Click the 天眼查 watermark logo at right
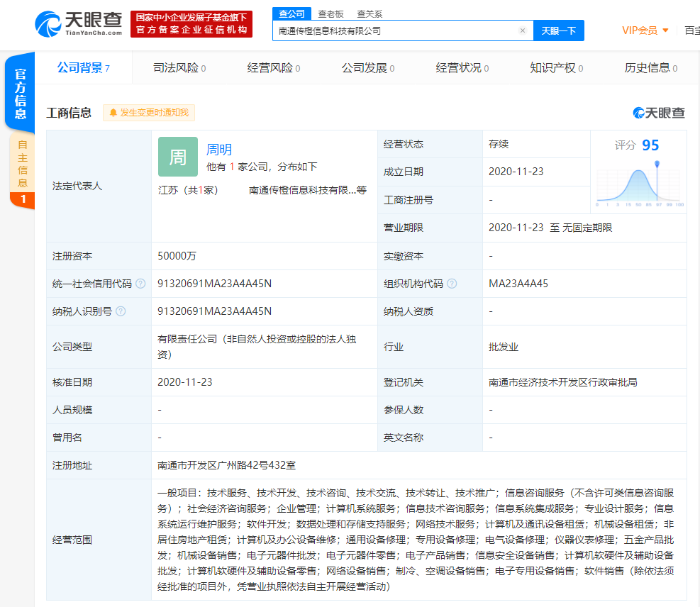This screenshot has height=607, width=700. [x=659, y=113]
